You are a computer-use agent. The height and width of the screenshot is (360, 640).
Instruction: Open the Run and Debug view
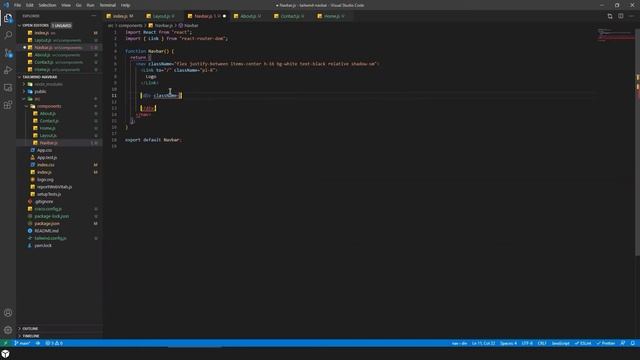coord(8,70)
